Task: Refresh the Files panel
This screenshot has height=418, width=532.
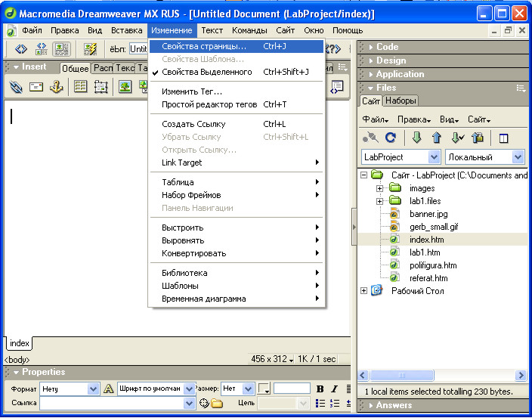Action: 391,138
